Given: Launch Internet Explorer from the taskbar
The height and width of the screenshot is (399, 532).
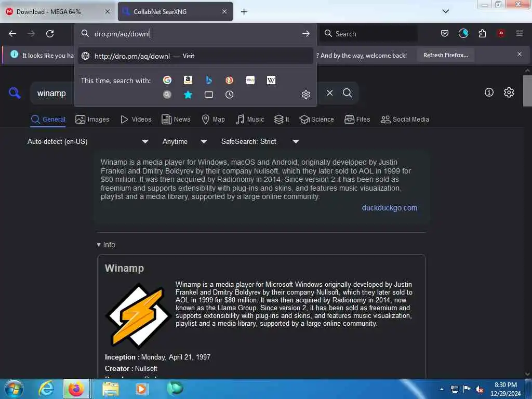Looking at the screenshot, I should click(46, 389).
